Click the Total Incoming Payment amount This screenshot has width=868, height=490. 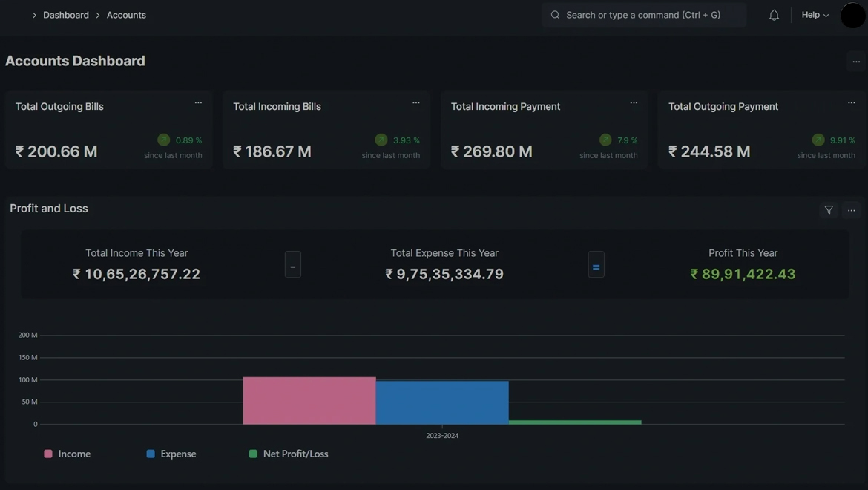[x=492, y=151]
